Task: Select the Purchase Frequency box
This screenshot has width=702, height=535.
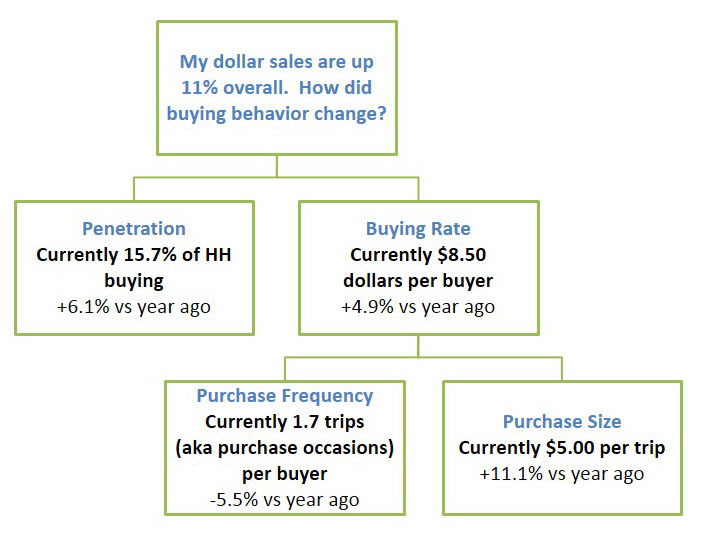Action: [x=285, y=448]
